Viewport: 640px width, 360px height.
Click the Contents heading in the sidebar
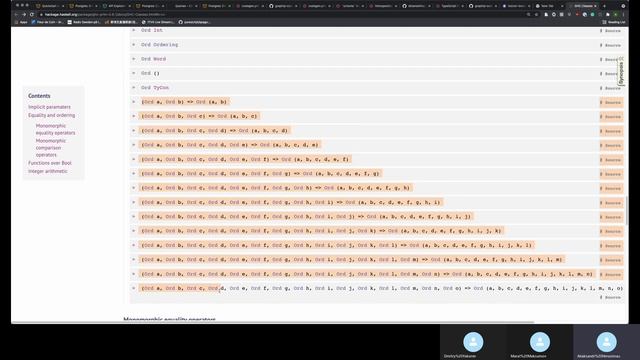pos(39,96)
